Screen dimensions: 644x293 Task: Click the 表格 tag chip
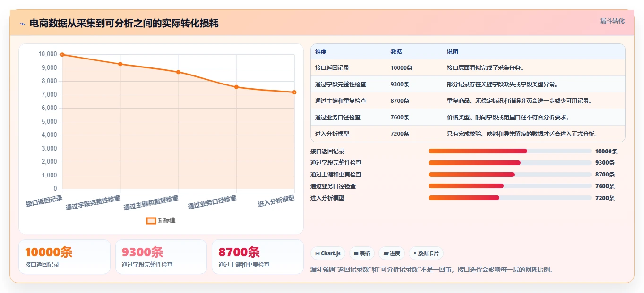coord(362,253)
